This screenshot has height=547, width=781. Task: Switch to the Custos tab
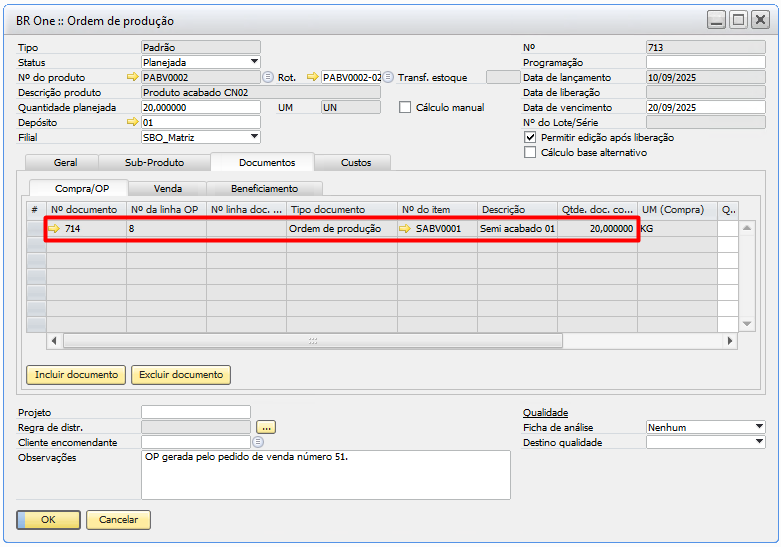(356, 162)
